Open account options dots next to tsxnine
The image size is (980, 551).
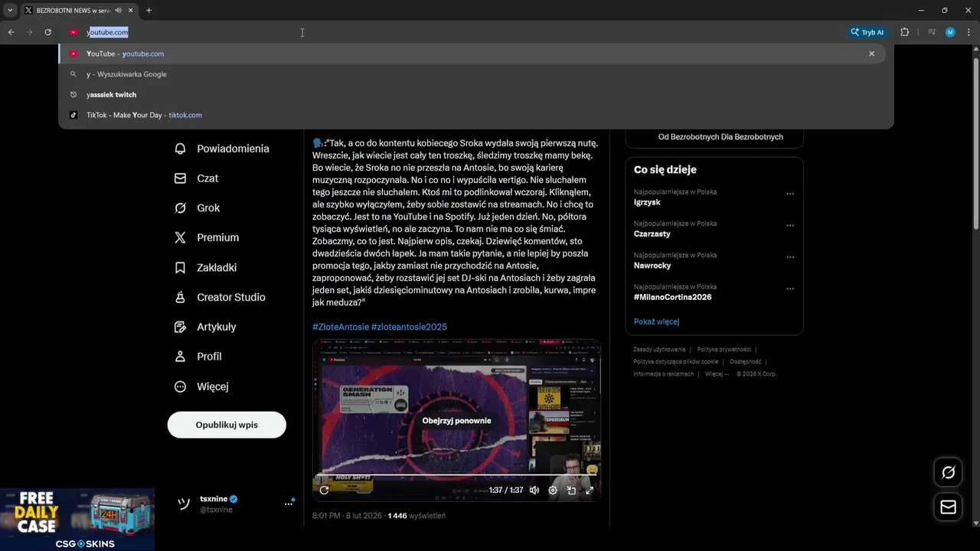[x=289, y=504]
